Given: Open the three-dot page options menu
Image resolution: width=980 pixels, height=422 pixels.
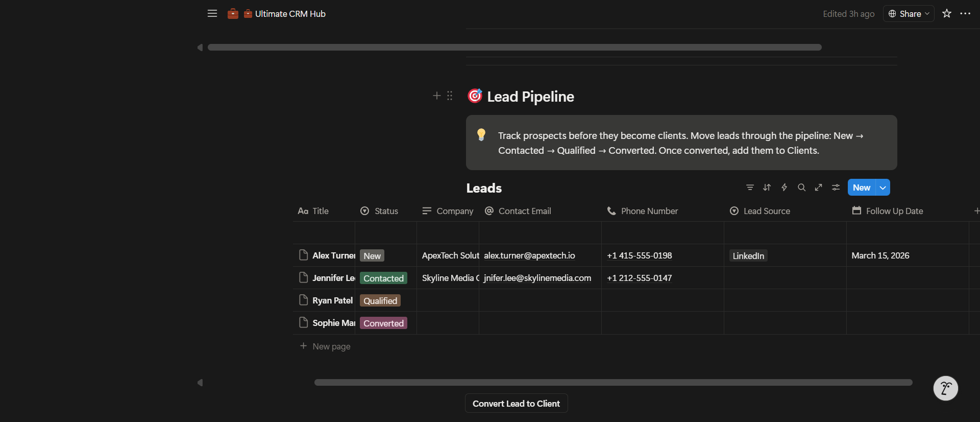Looking at the screenshot, I should point(965,14).
